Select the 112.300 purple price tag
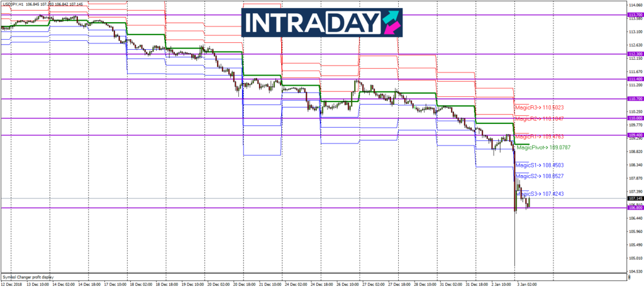Screen dimensions: 644x289 [635, 54]
